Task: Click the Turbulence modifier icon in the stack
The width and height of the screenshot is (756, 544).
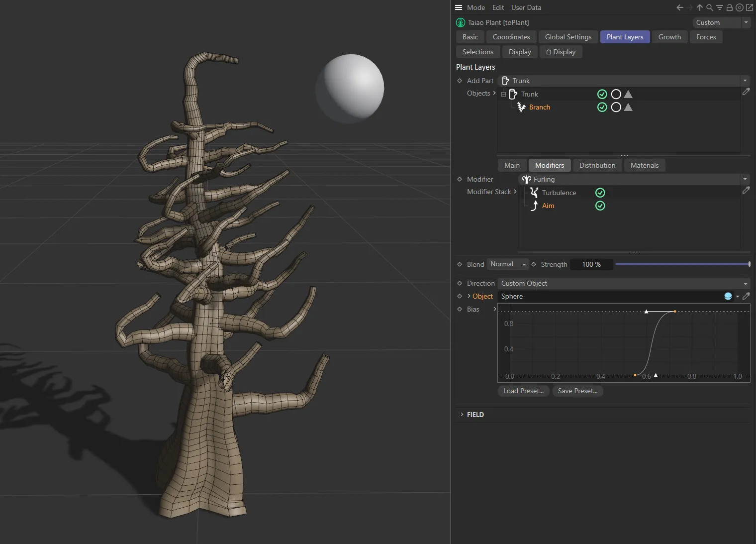Action: (x=534, y=193)
